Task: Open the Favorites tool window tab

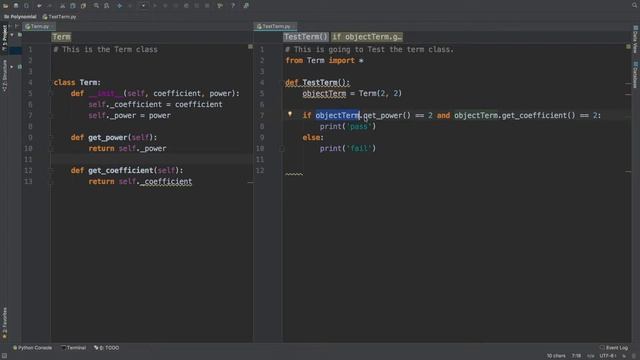Action: [4, 323]
